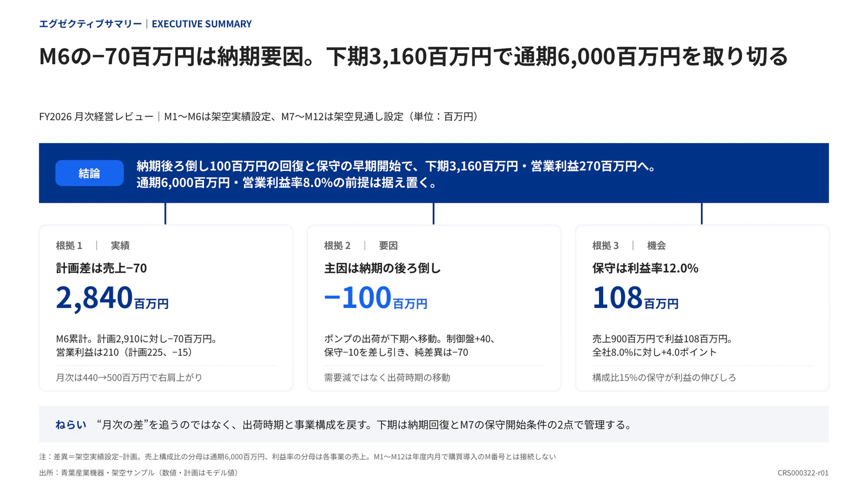The image size is (868, 488).
Task: Click the footnote 需要減ではなく出荷時期の移動
Action: tap(387, 377)
